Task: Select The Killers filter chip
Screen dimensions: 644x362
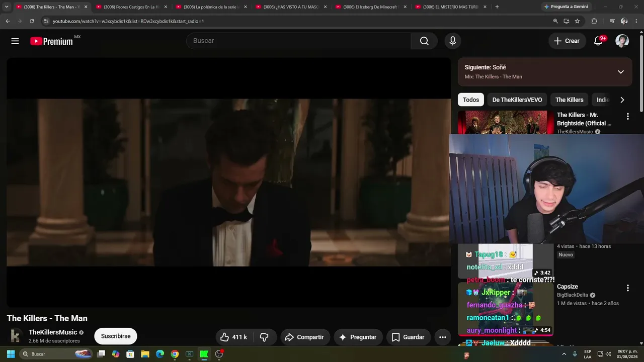Action: point(570,100)
